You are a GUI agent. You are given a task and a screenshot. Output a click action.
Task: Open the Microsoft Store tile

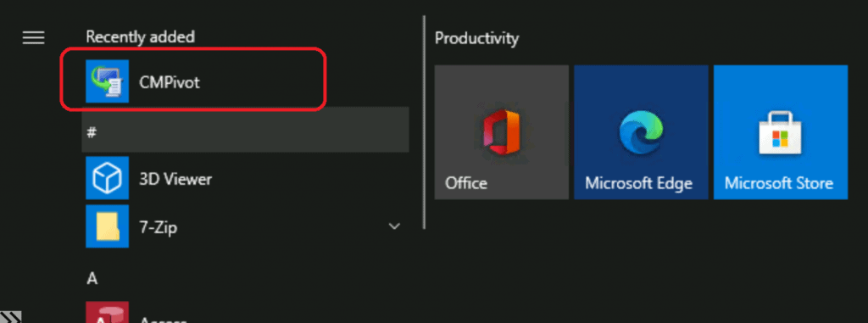pos(781,132)
